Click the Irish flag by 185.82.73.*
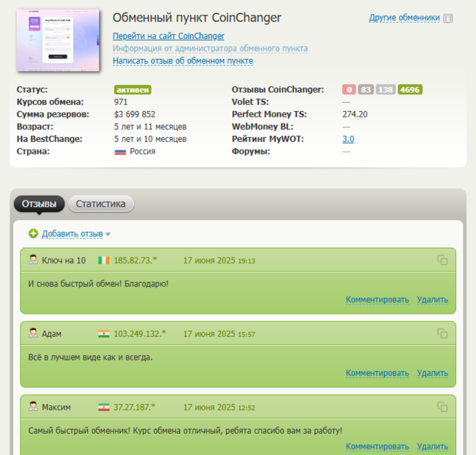Screen dimensions: 476x455 104,261
